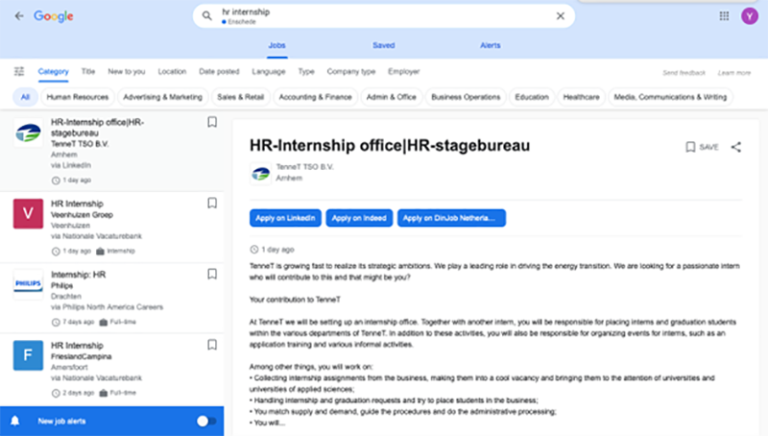Image resolution: width=768 pixels, height=436 pixels.
Task: Select the Title filter
Action: [88, 72]
